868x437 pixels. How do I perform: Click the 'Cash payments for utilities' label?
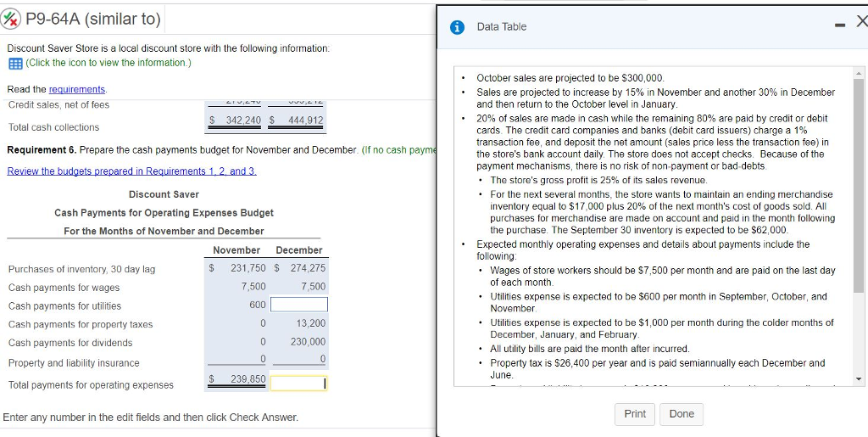click(64, 305)
